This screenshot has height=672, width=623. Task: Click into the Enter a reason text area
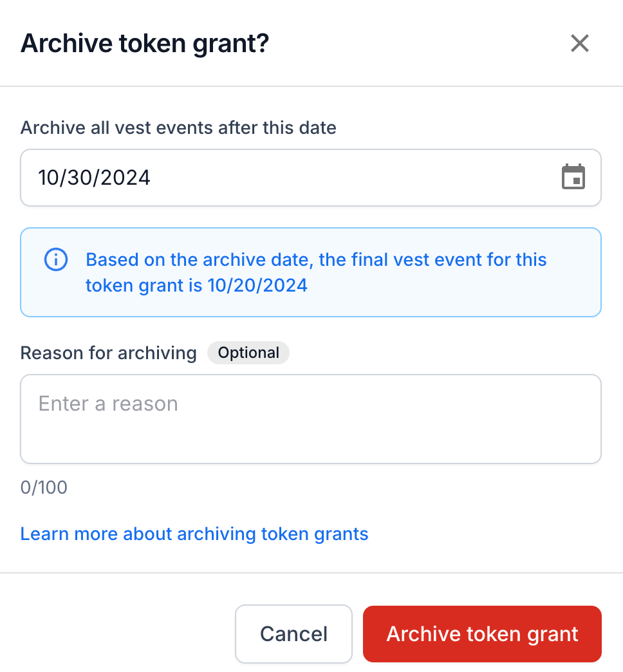[311, 419]
